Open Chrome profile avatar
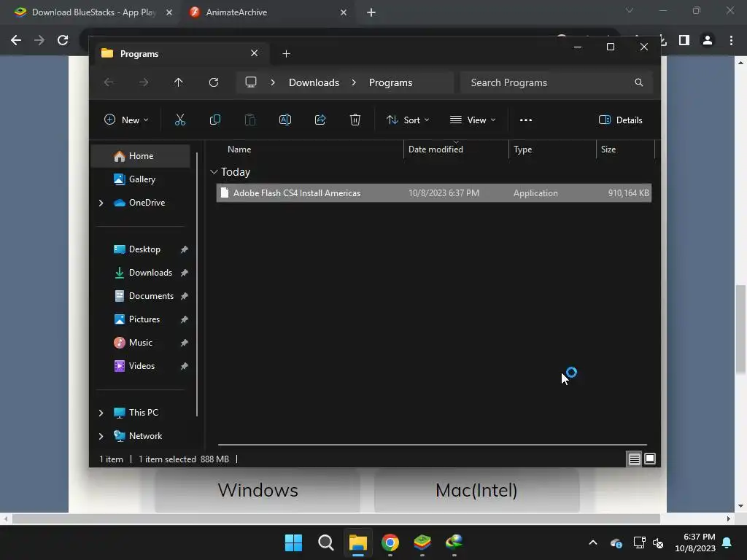 pyautogui.click(x=708, y=41)
